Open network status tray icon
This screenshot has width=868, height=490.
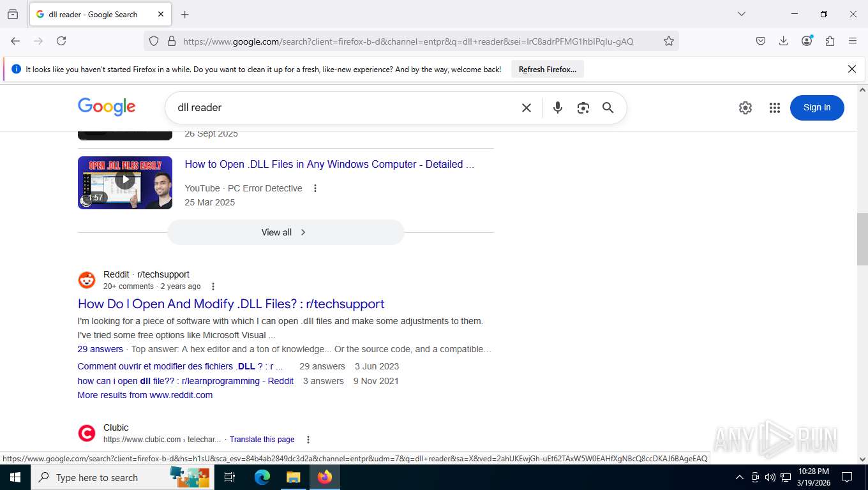coord(786,477)
